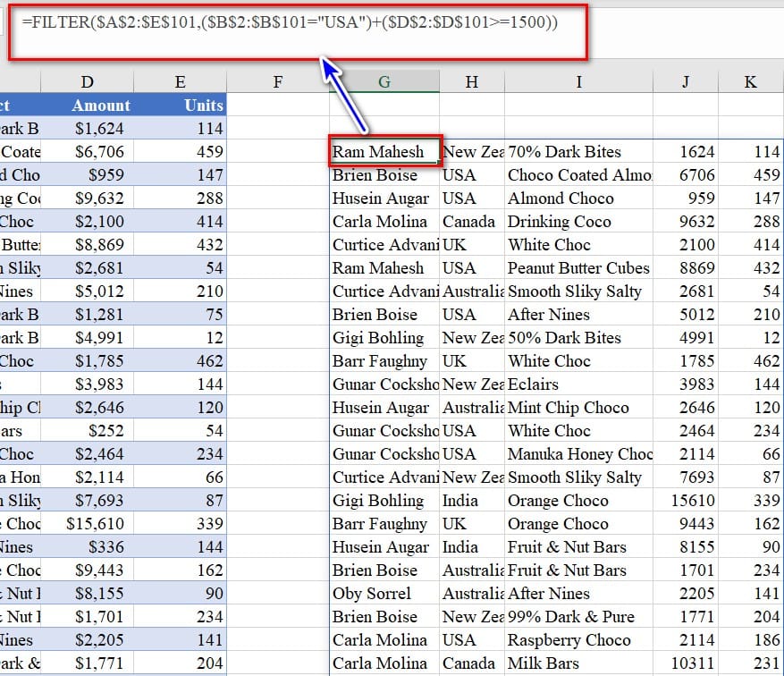Click the Amount table header cell
The image size is (784, 676).
coord(101,106)
